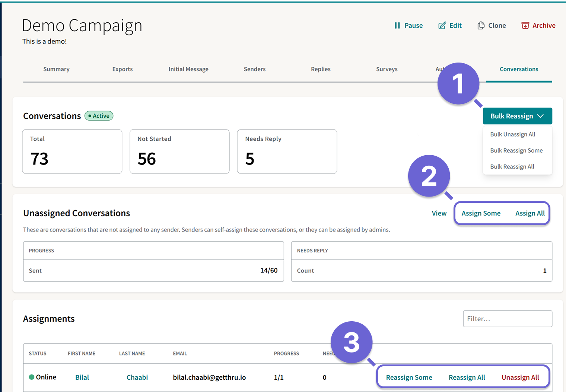The width and height of the screenshot is (566, 392).
Task: Edit the Demo Campaign
Action: click(450, 25)
